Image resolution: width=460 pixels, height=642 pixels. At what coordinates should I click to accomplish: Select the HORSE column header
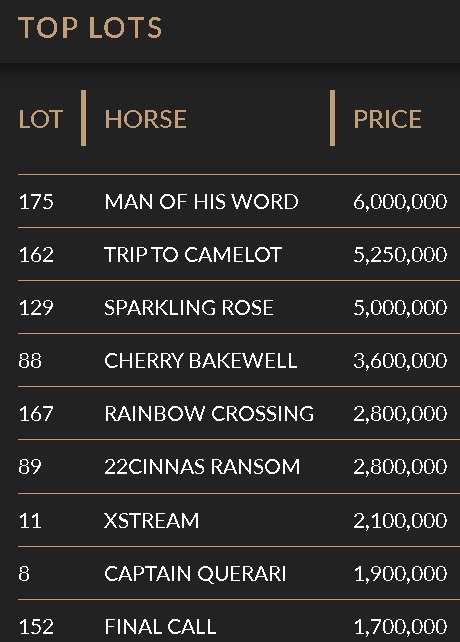click(x=145, y=119)
